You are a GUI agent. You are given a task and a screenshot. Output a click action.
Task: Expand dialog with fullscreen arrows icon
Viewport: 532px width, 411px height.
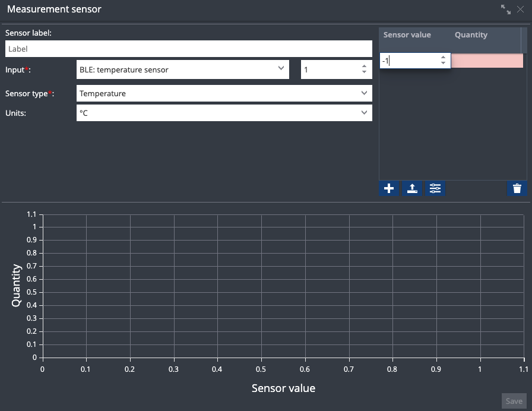pos(505,10)
